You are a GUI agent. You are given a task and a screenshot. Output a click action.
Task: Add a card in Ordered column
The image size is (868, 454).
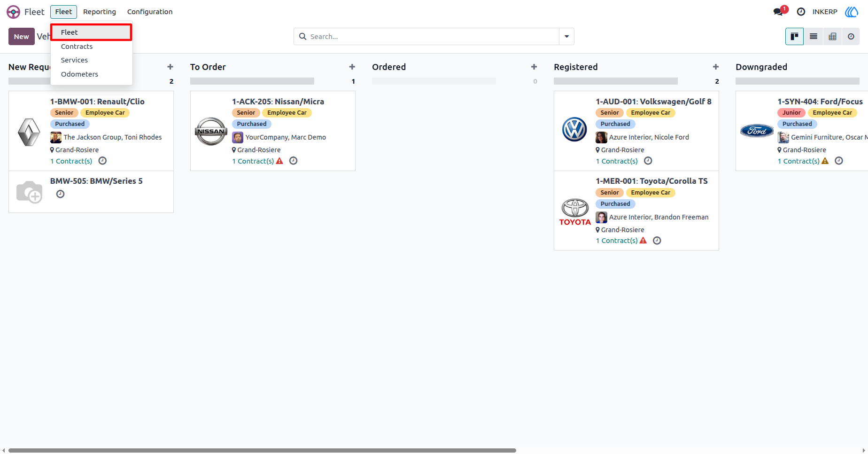coord(534,67)
